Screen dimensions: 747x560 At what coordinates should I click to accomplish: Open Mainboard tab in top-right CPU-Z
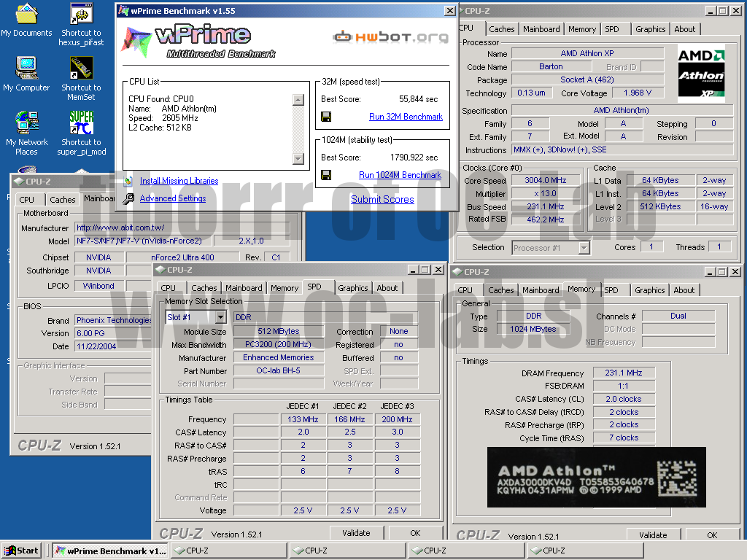pos(541,29)
